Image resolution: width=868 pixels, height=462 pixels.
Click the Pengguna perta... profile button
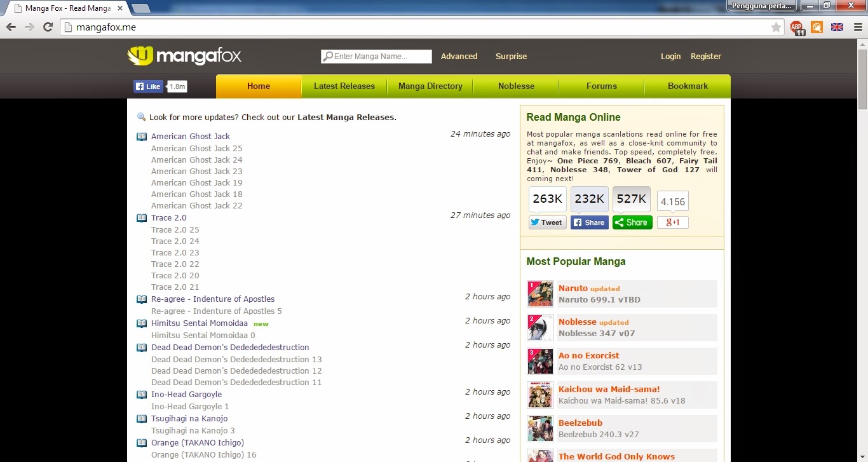[763, 6]
